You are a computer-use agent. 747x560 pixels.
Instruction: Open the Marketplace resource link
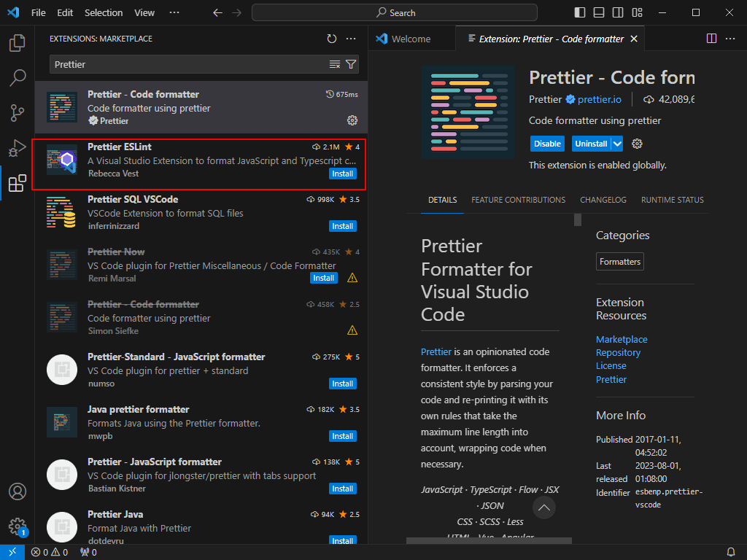point(622,340)
